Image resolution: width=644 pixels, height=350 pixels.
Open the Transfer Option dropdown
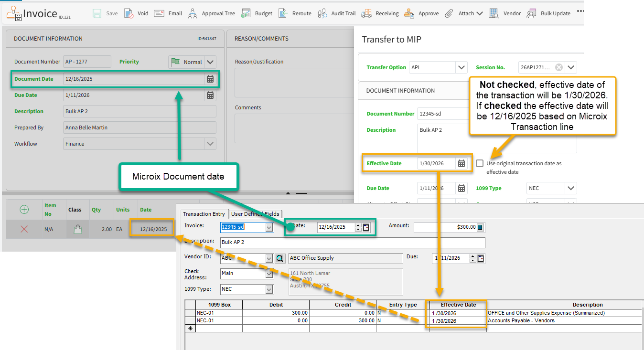[x=461, y=67]
